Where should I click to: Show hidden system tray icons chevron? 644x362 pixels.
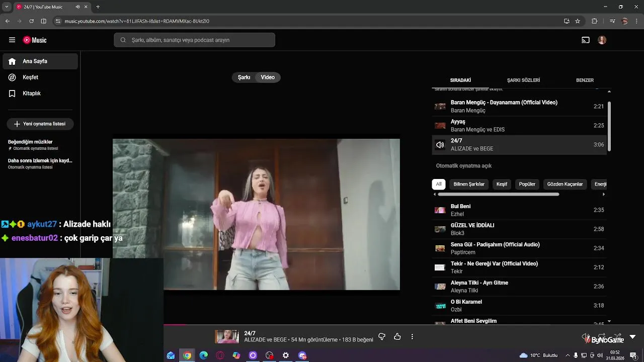point(569,355)
